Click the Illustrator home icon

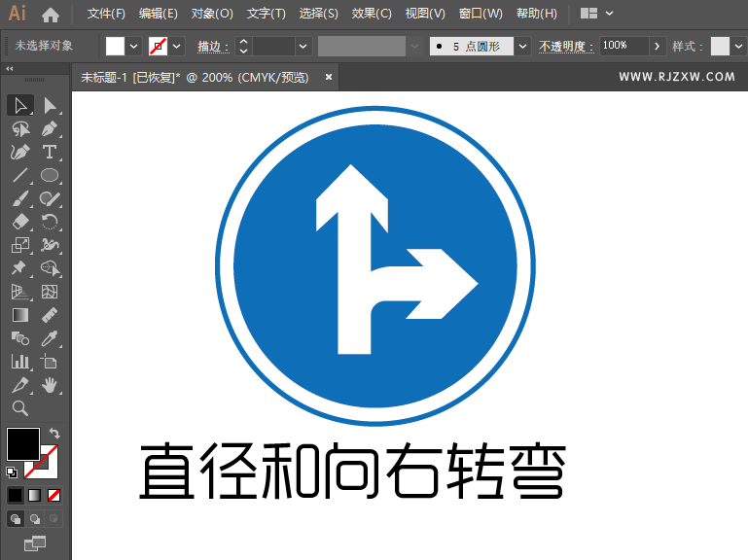50,15
